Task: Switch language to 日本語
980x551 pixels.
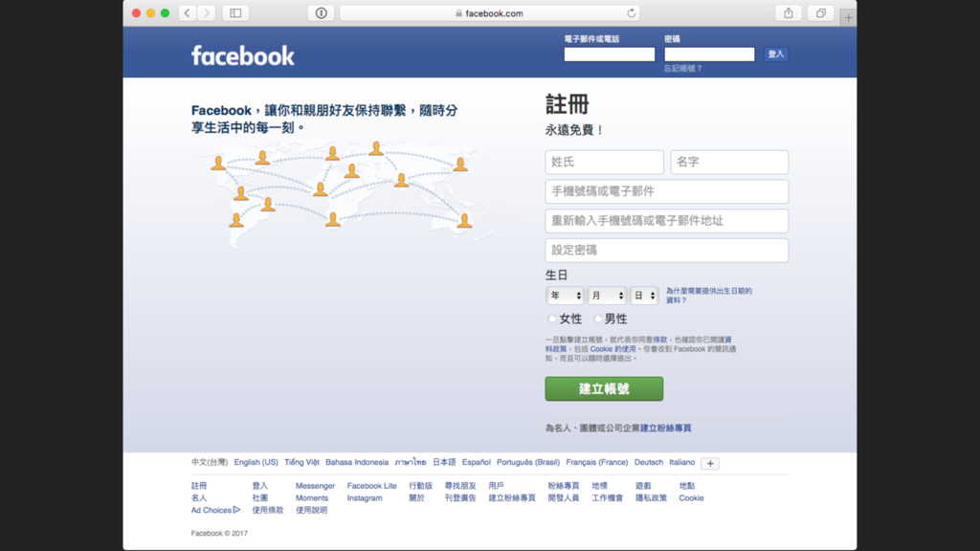Action: point(444,462)
